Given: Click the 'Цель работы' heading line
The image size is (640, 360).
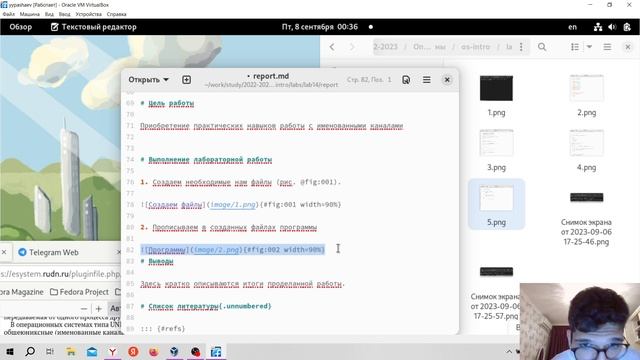Looking at the screenshot, I should pyautogui.click(x=167, y=103).
